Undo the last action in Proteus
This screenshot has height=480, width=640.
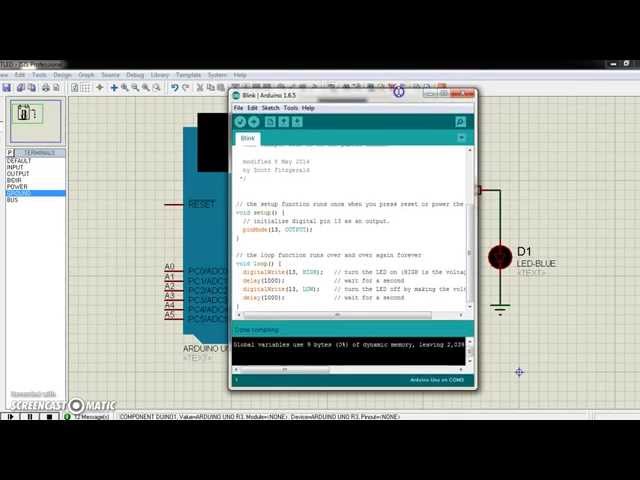175,87
